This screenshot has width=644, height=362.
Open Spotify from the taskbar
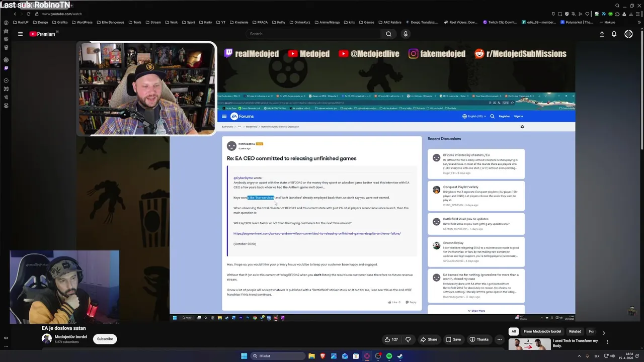389,356
